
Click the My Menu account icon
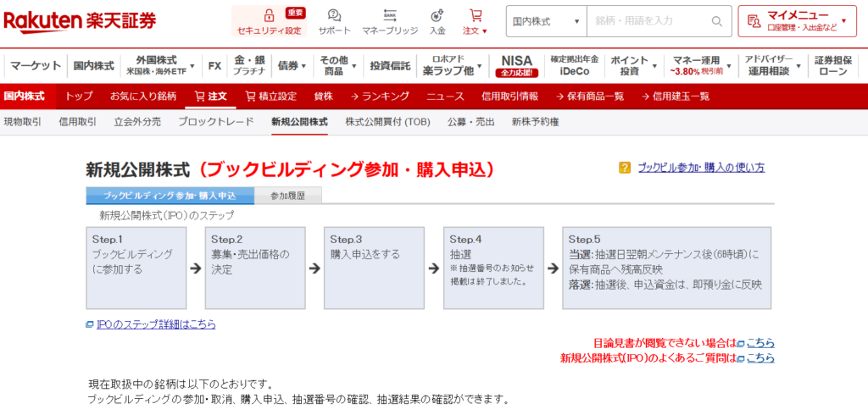click(754, 20)
